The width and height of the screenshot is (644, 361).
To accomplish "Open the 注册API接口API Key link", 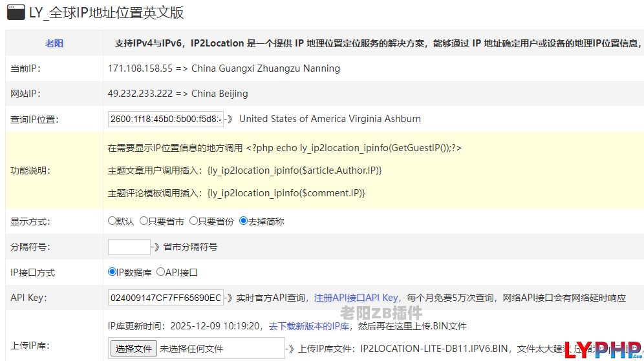I will (x=356, y=298).
